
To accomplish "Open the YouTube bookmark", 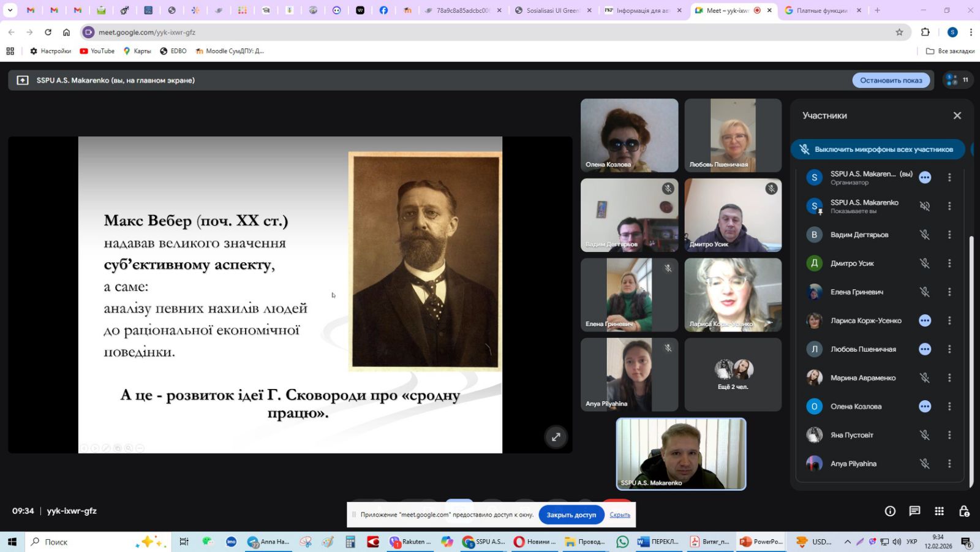I will click(x=97, y=51).
